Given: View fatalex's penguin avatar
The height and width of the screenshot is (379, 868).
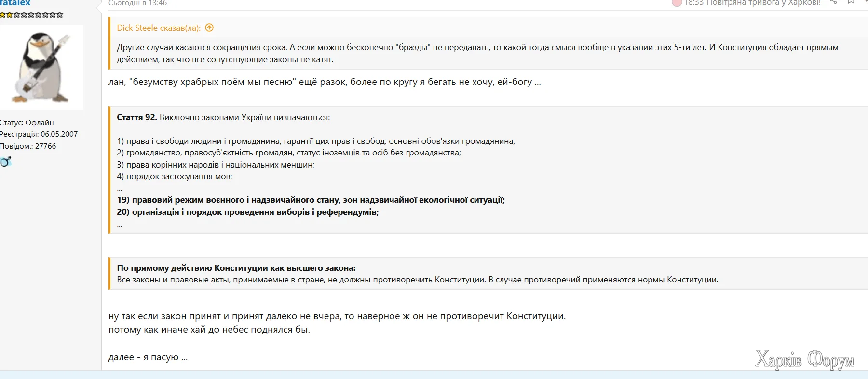Looking at the screenshot, I should tap(41, 67).
